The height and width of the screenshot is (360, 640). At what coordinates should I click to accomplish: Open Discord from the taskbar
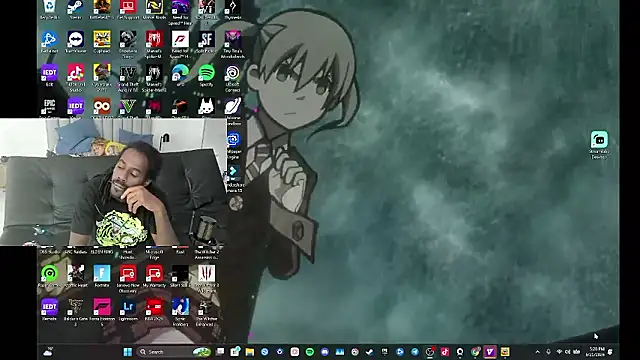(x=325, y=352)
